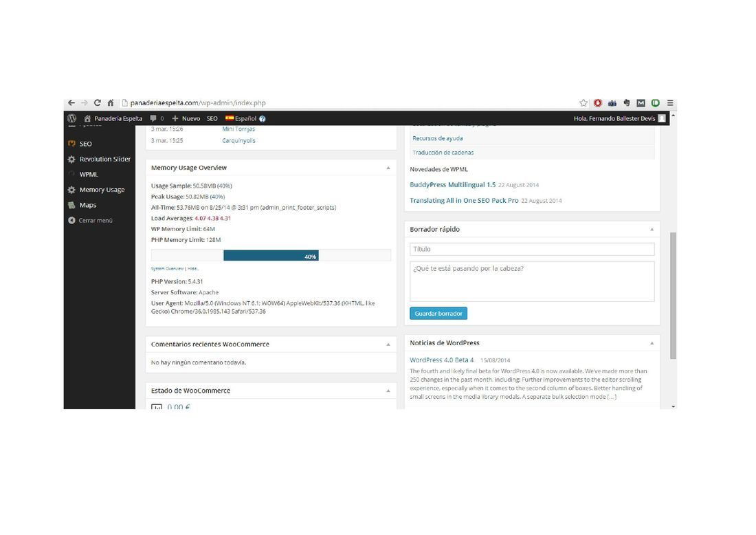Screen dimensions: 756x535
Task: Collapse the Estado de WooCommerce widget
Action: (x=388, y=391)
